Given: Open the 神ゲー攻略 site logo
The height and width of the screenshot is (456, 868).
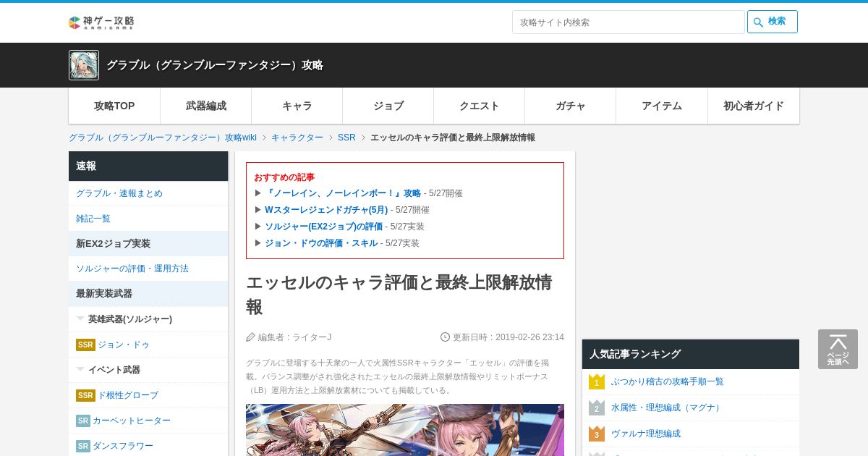Looking at the screenshot, I should point(101,22).
